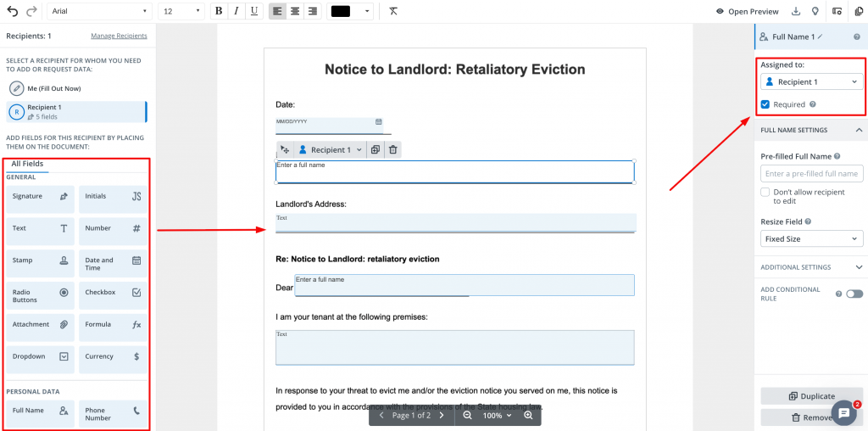Click the stacked pages icon

859,11
